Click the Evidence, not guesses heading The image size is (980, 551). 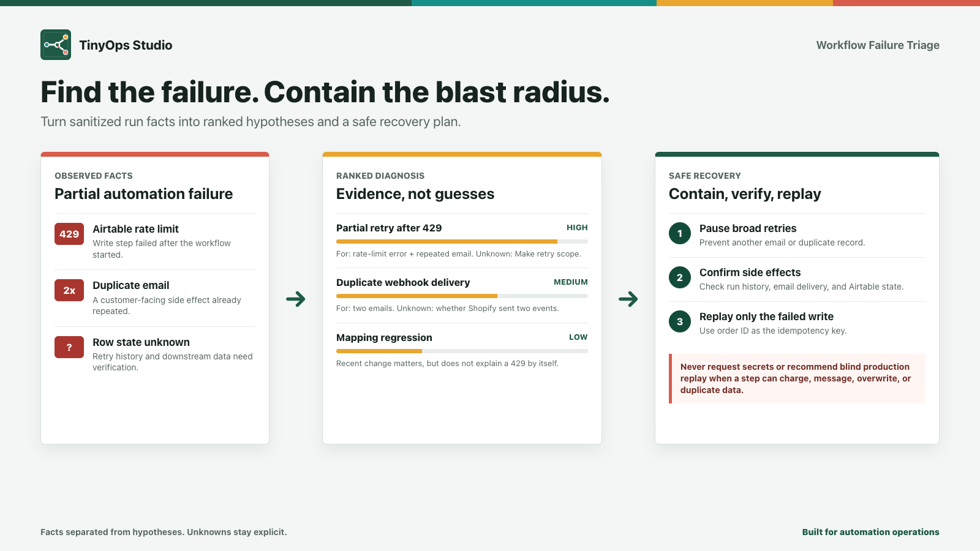pyautogui.click(x=415, y=194)
